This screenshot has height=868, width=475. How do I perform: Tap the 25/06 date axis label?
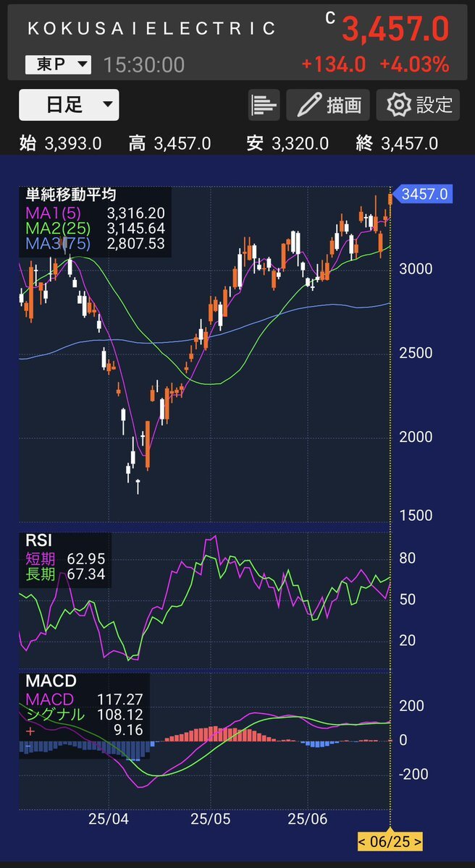tap(308, 820)
